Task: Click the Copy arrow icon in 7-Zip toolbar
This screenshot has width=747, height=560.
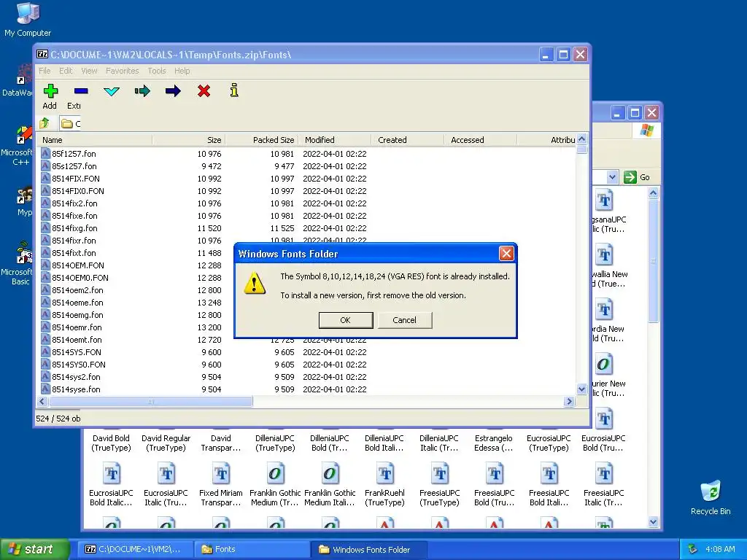Action: 142,91
